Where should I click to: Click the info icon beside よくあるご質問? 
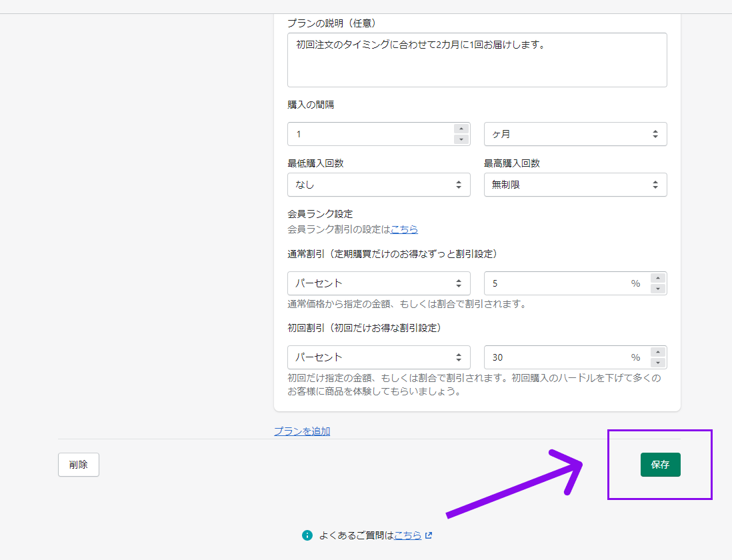coord(307,535)
